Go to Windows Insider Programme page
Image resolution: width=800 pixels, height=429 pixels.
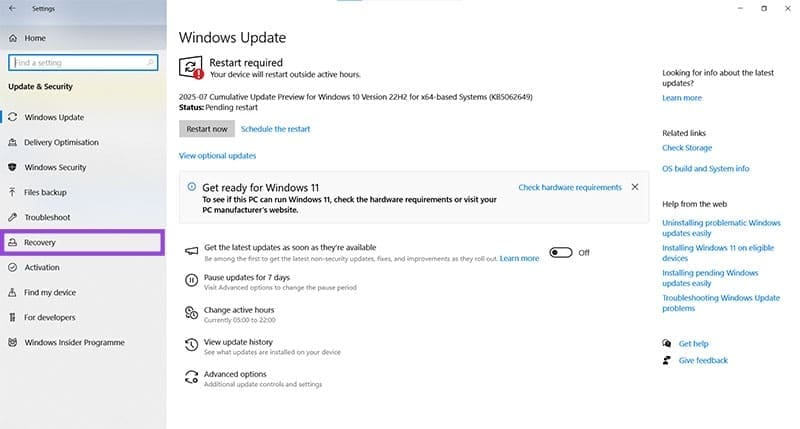tap(83, 342)
